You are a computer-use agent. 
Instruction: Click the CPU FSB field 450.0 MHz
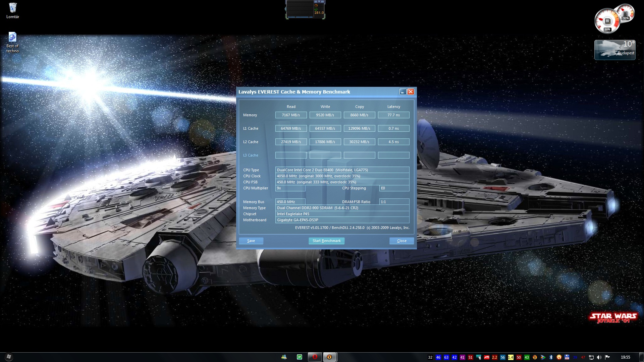click(342, 182)
